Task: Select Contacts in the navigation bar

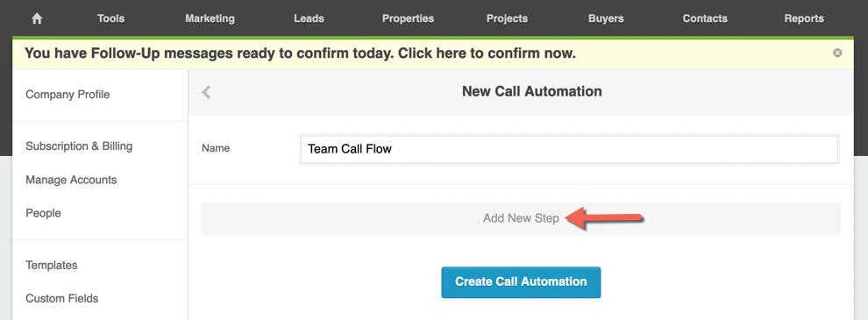Action: pyautogui.click(x=705, y=18)
